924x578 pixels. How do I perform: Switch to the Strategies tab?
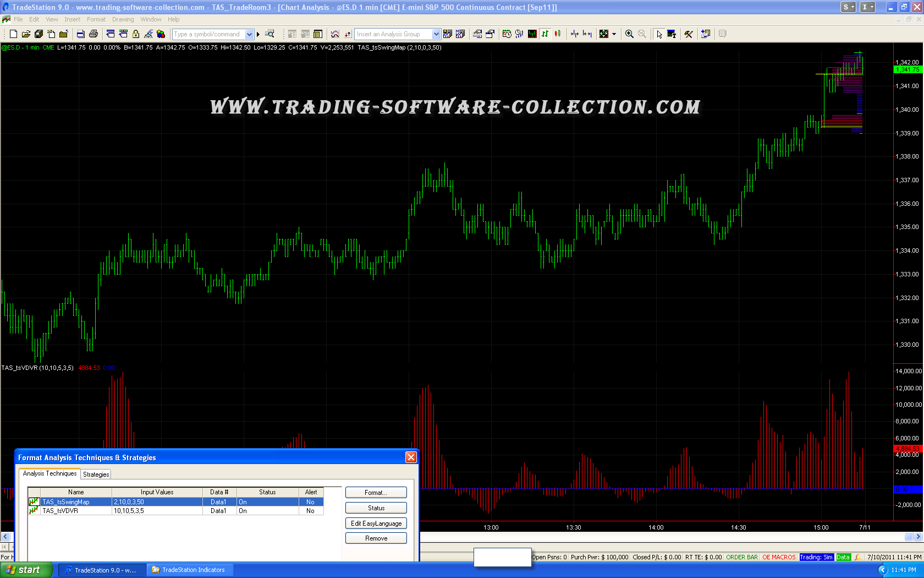point(96,474)
